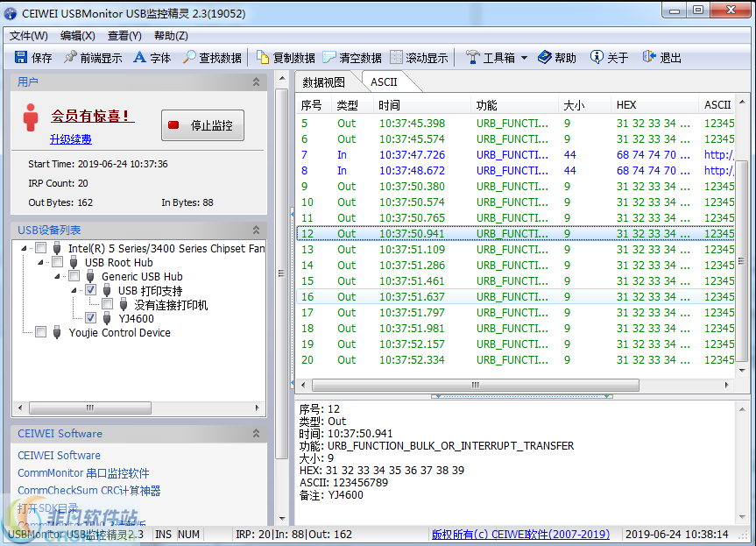
Task: Uncheck the USB 打印支持 device checkbox
Action: tap(92, 290)
